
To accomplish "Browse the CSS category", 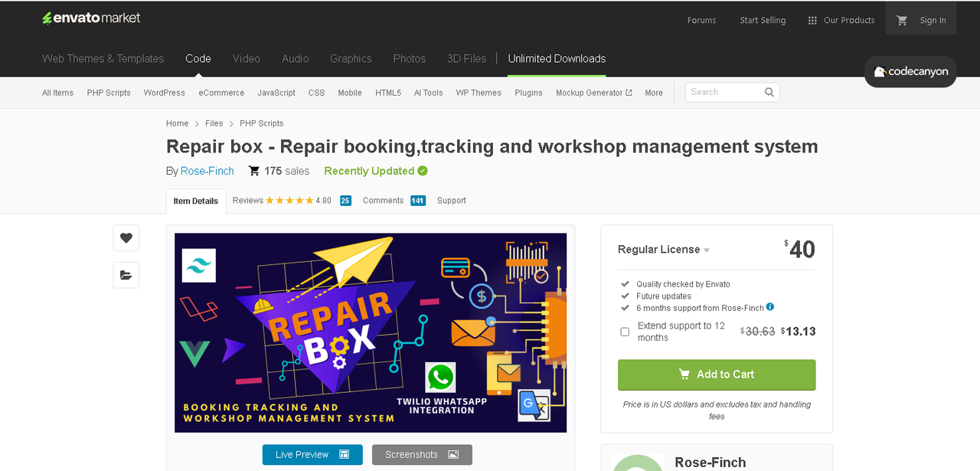I will pyautogui.click(x=316, y=93).
